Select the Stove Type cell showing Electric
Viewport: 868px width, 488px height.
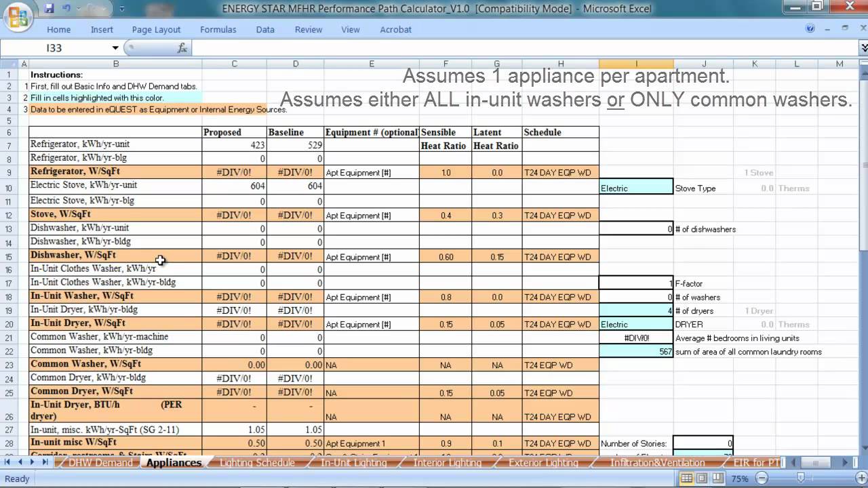tap(636, 188)
